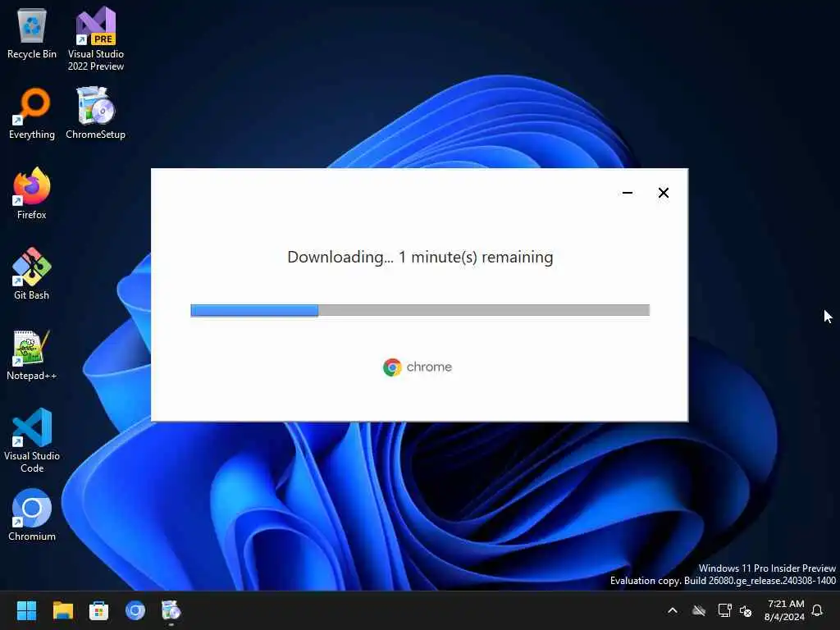
Task: Open Chromium from the taskbar
Action: (x=135, y=610)
